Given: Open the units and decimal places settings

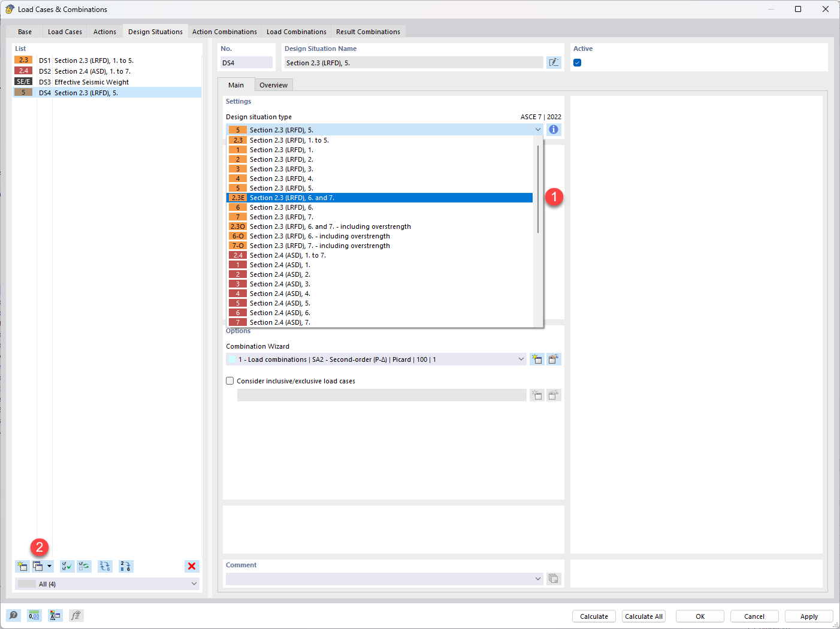Looking at the screenshot, I should tap(34, 615).
